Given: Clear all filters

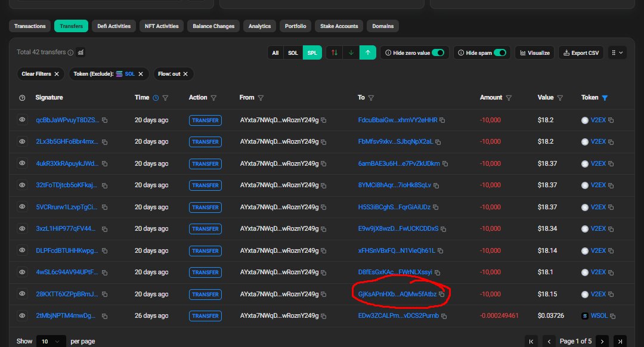Looking at the screenshot, I should pyautogui.click(x=41, y=74).
